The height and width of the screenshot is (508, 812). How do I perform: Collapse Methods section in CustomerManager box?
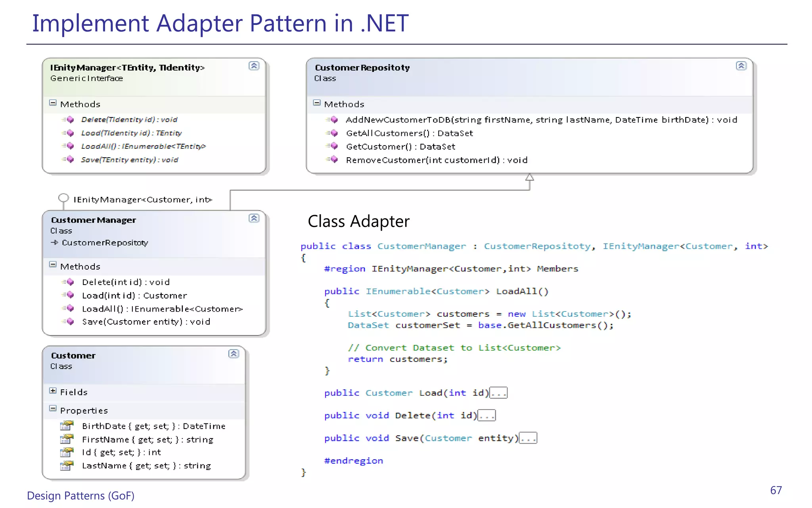pyautogui.click(x=53, y=264)
